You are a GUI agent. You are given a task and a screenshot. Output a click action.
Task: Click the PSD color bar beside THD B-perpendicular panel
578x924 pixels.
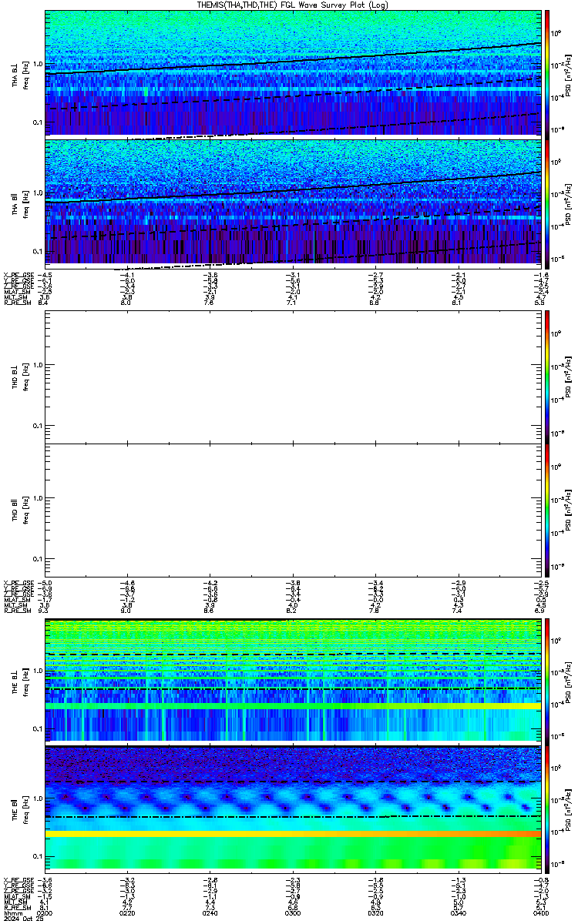tap(547, 377)
